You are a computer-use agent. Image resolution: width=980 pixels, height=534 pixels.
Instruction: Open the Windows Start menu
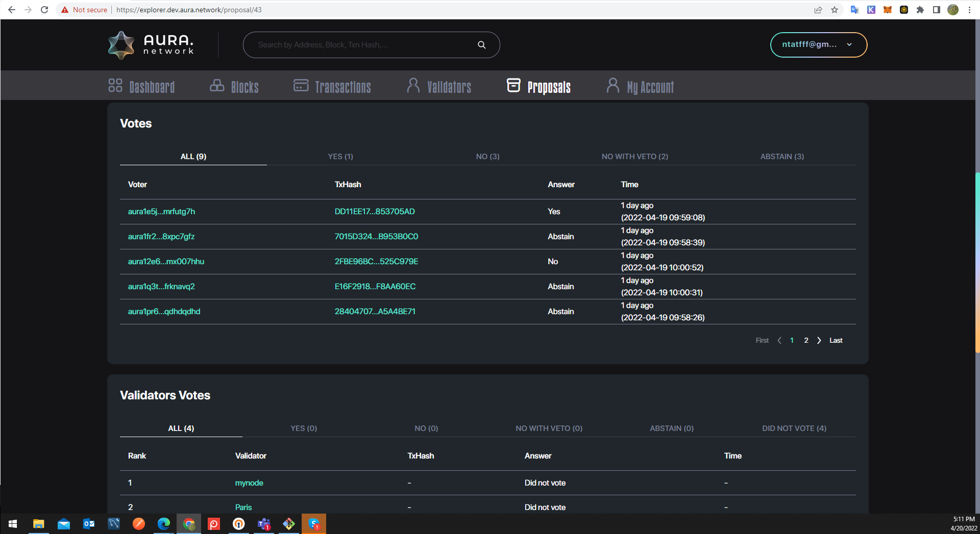[13, 524]
